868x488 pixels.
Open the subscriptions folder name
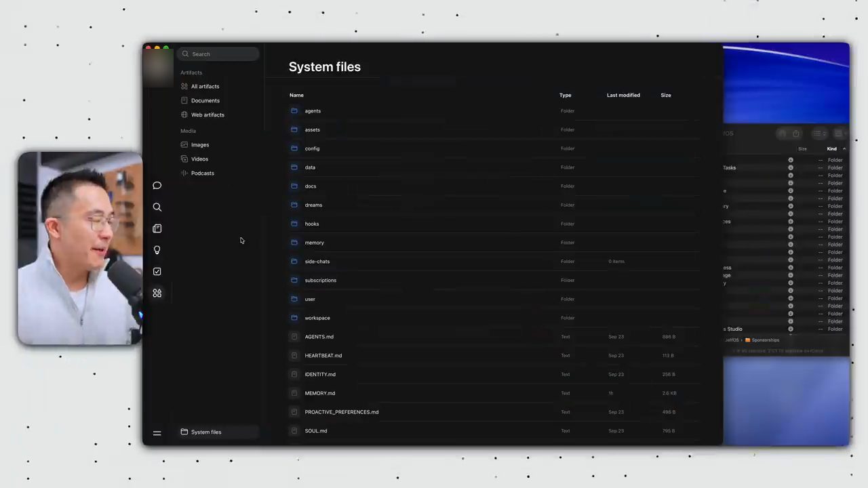[x=321, y=280]
